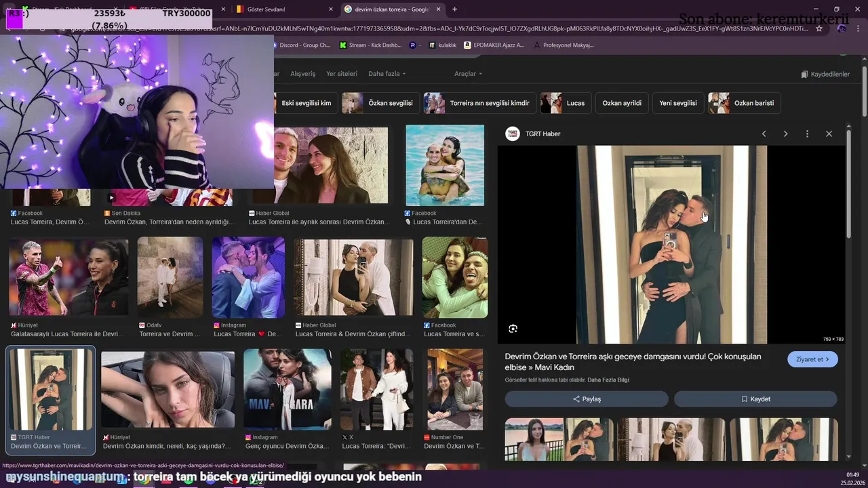Open the Instagram Lucas Torreira kiss thumbnail

[248, 277]
